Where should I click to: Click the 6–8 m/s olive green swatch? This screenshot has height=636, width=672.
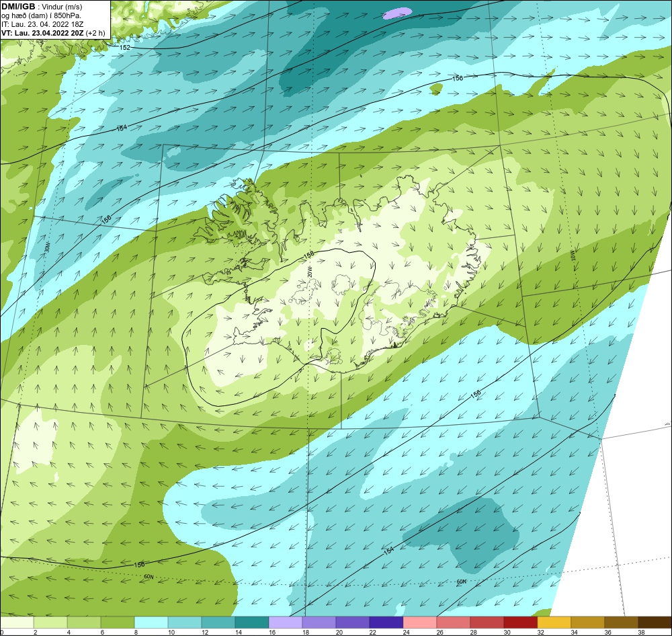click(x=118, y=623)
